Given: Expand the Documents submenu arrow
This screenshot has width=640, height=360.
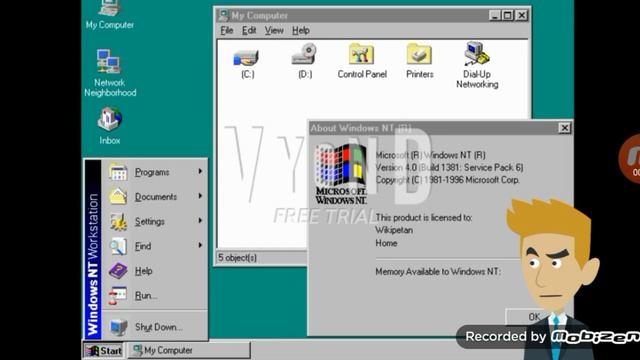Looking at the screenshot, I should point(200,196).
